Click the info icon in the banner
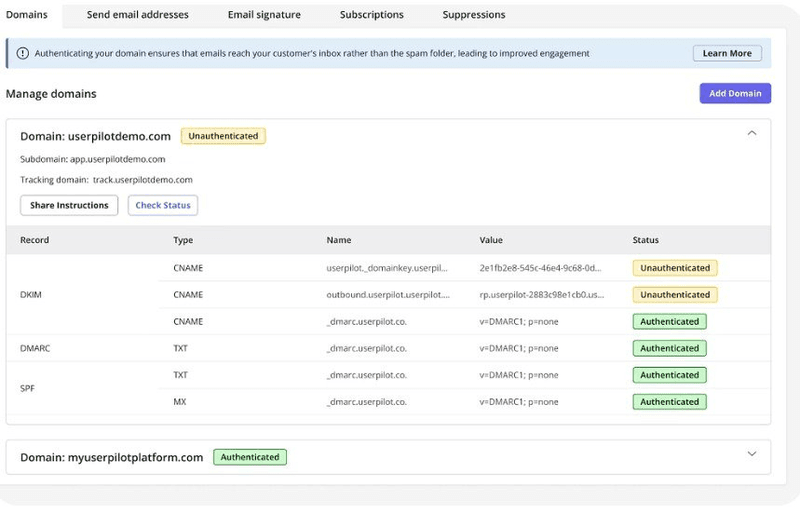This screenshot has height=513, width=800. point(22,53)
